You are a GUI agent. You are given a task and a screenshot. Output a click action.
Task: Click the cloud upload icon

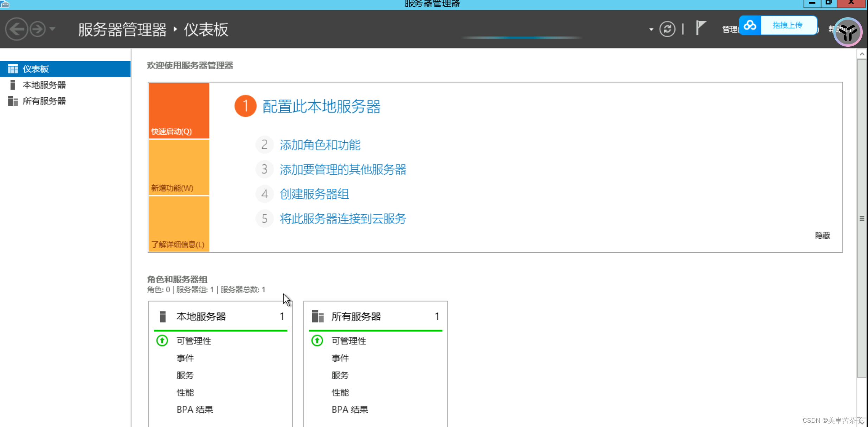pos(750,25)
